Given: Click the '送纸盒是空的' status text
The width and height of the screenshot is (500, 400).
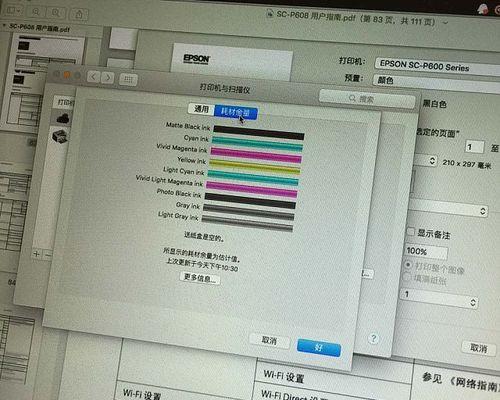Looking at the screenshot, I should click(x=204, y=237).
